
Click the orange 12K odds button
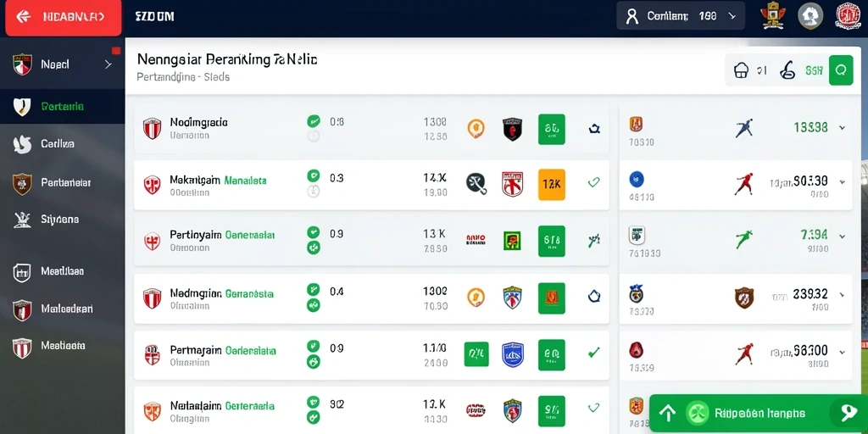(x=551, y=184)
